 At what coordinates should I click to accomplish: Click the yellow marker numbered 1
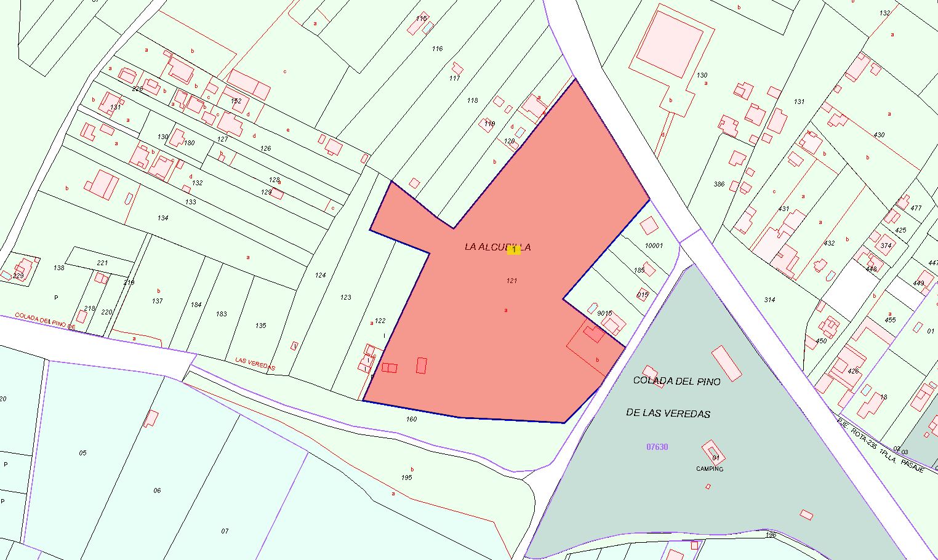[513, 250]
